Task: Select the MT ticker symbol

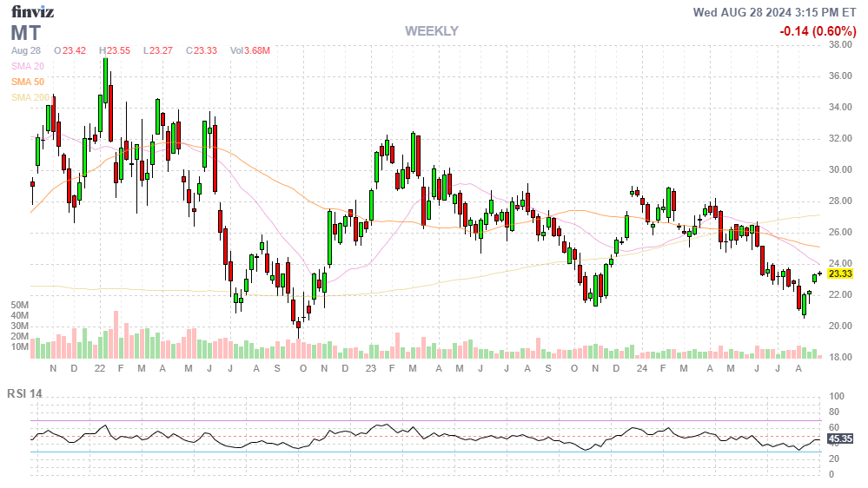Action: pyautogui.click(x=26, y=33)
